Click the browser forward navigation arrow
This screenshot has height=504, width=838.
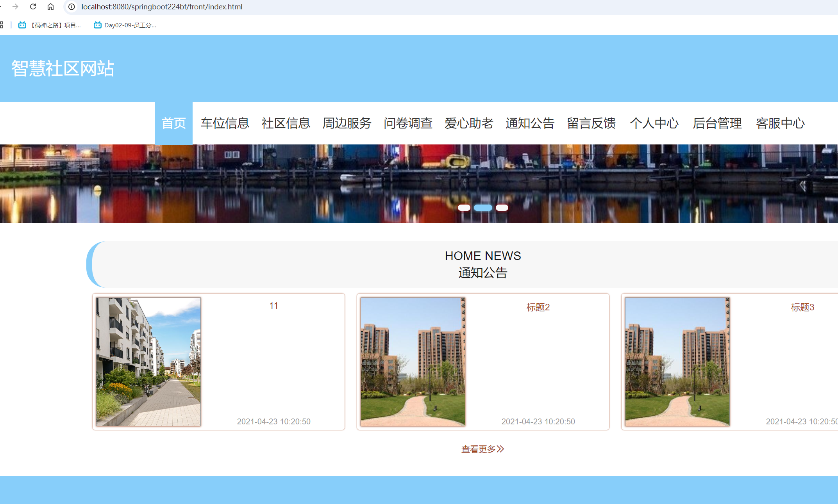coord(14,6)
